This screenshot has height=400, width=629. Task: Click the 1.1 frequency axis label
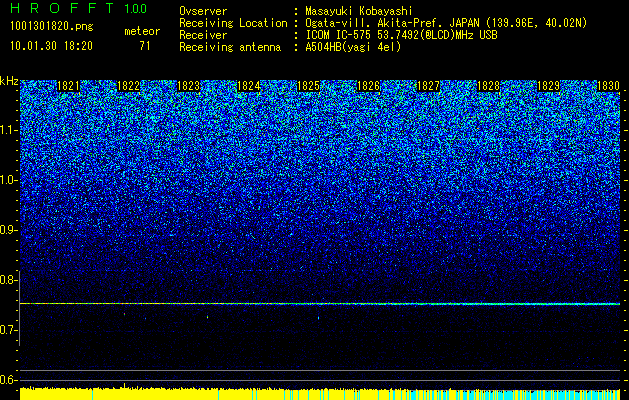[x=8, y=130]
